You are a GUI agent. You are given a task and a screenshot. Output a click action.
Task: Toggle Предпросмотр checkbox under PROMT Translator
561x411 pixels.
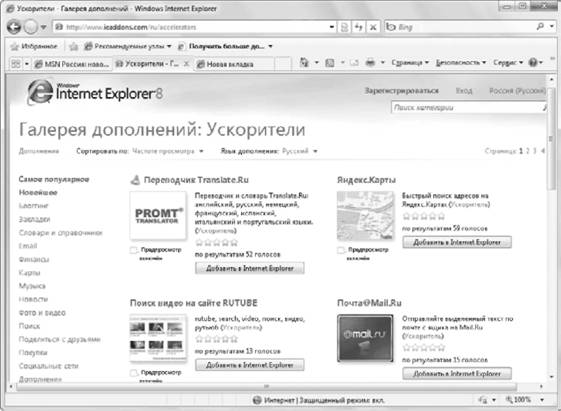[x=134, y=250]
